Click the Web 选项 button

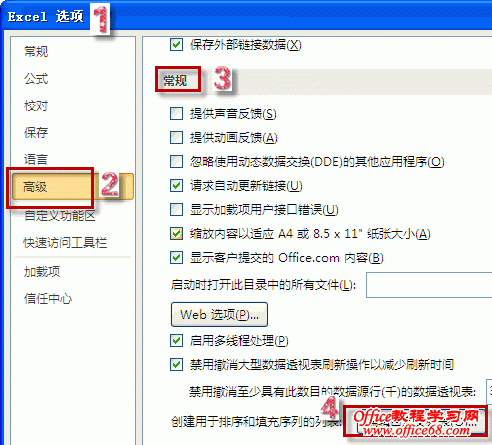click(x=219, y=314)
